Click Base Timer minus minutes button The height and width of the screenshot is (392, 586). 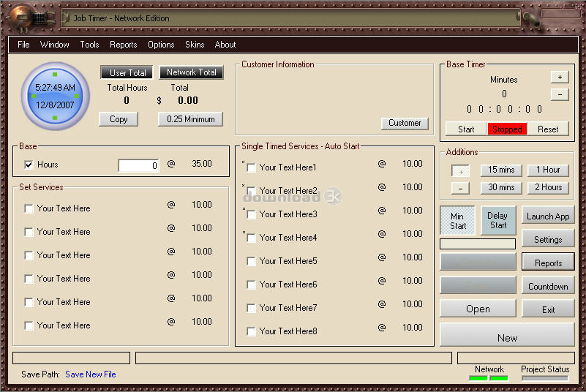pos(560,94)
